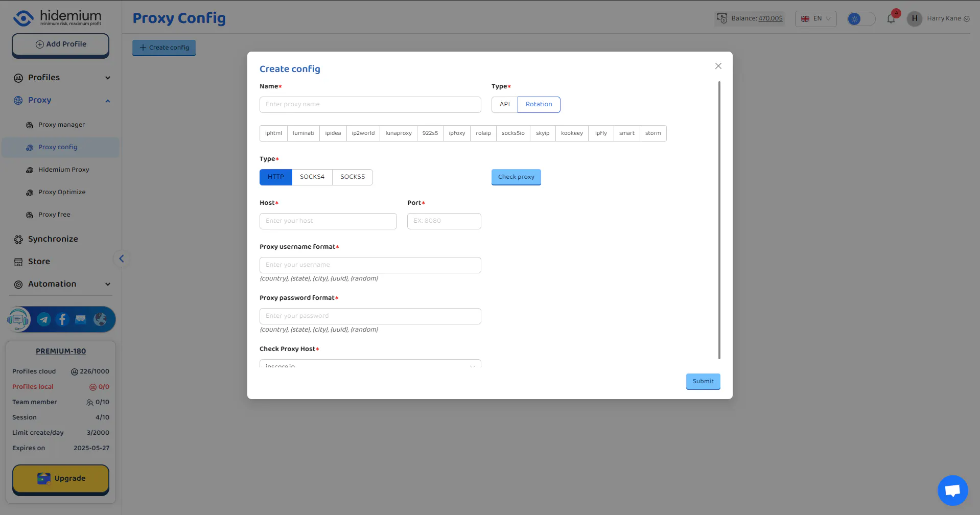Select Rotation type option
The width and height of the screenshot is (980, 515).
click(x=539, y=104)
